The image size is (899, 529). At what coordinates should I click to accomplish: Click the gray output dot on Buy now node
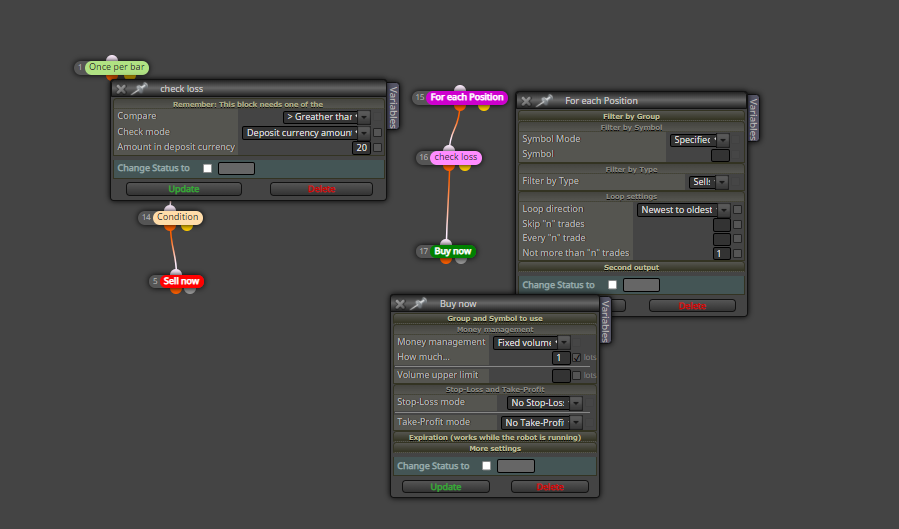[461, 260]
